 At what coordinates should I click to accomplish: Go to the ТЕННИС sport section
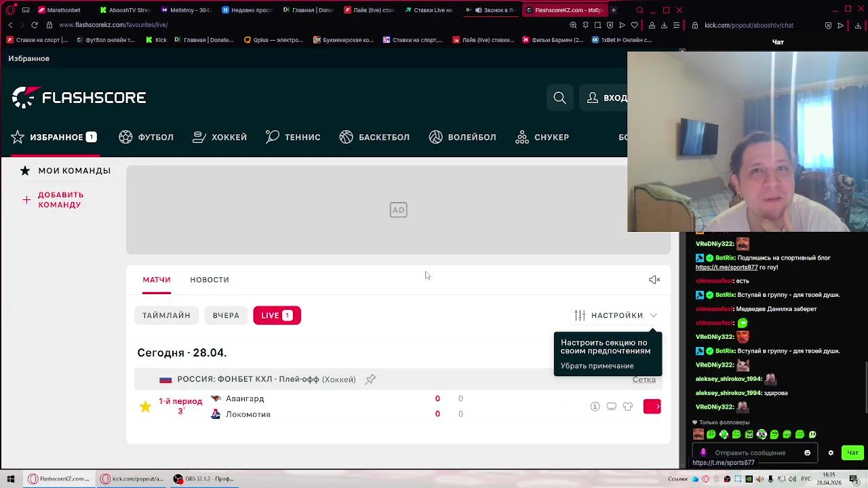[x=293, y=137]
